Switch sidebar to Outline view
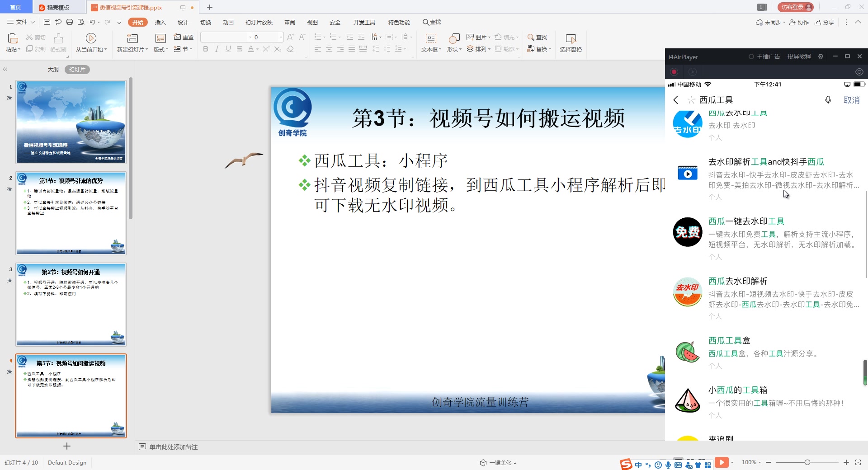The image size is (868, 470). pyautogui.click(x=53, y=70)
